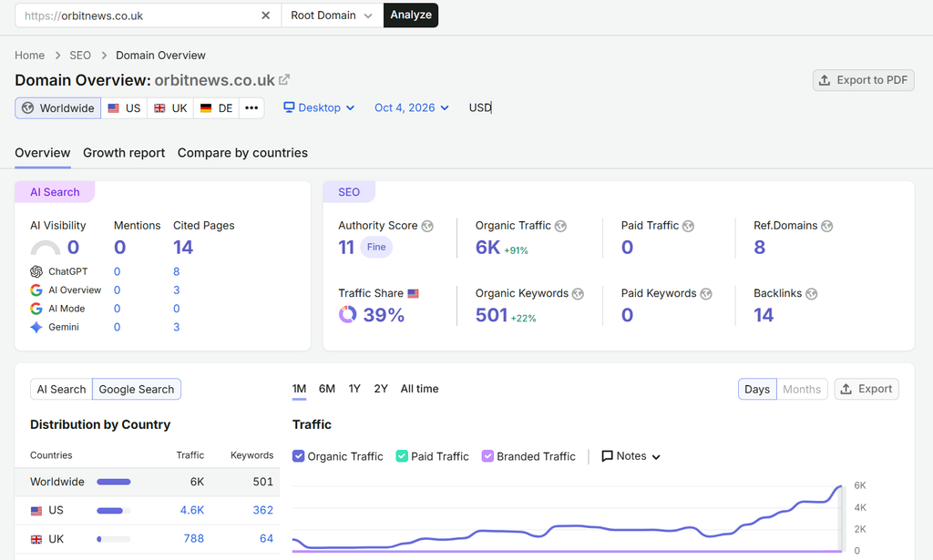Select the UK database tab
This screenshot has height=560, width=933.
click(x=170, y=107)
